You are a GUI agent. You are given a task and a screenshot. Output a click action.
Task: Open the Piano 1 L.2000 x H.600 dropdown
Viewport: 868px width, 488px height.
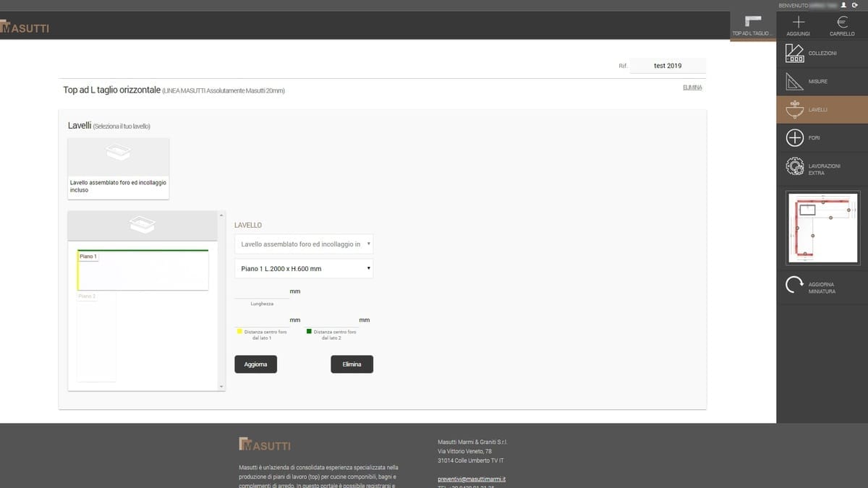304,269
